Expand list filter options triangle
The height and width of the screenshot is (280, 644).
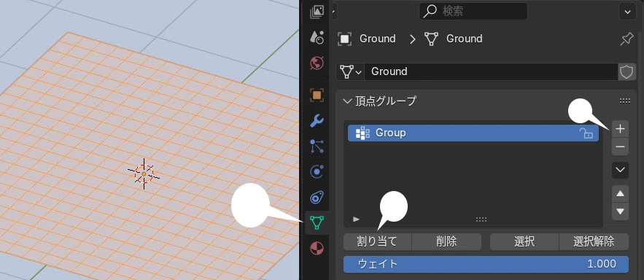tap(356, 219)
